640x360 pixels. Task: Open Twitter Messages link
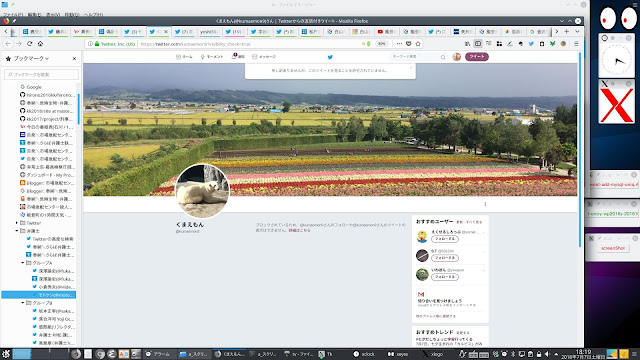coord(264,57)
